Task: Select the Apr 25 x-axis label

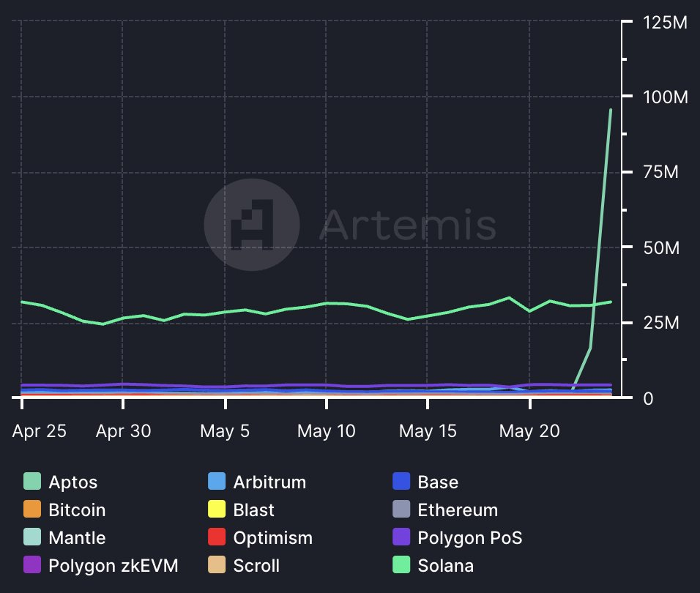Action: coord(40,431)
